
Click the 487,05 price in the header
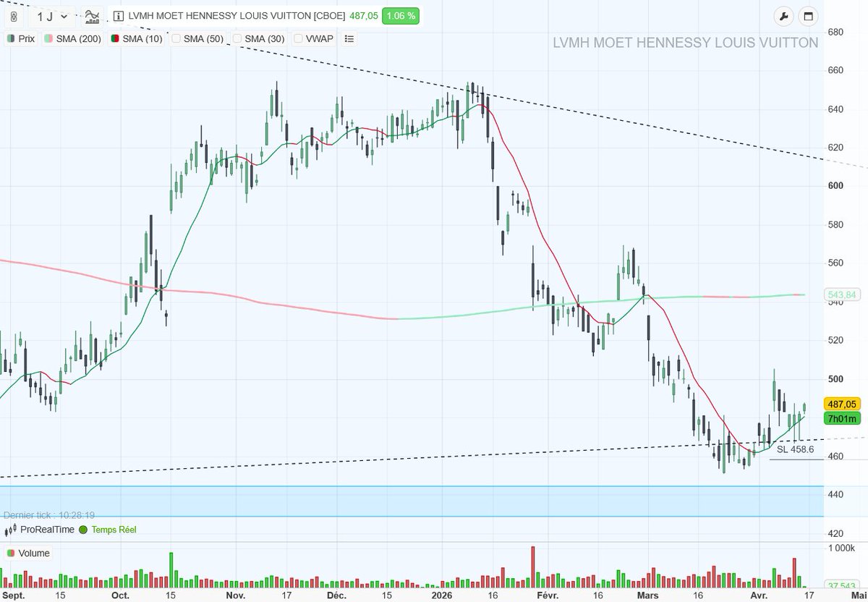coord(363,16)
